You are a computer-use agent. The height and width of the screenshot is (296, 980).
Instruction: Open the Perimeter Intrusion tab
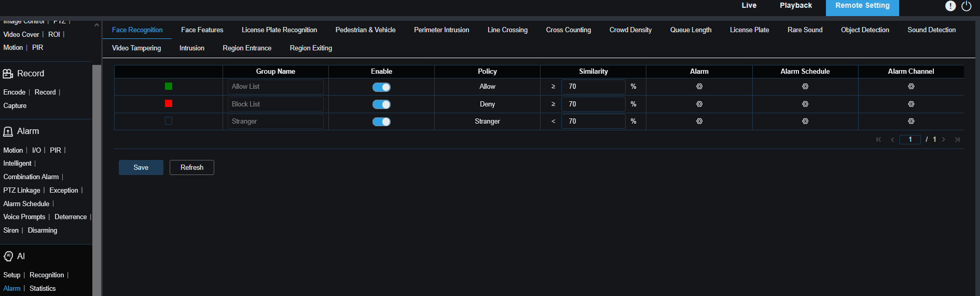pyautogui.click(x=441, y=30)
